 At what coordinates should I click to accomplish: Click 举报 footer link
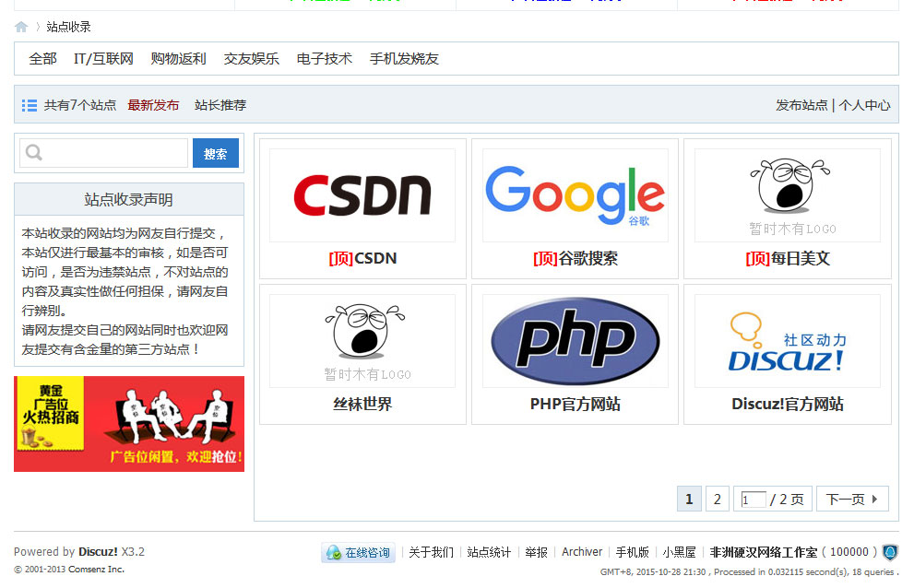click(x=536, y=552)
